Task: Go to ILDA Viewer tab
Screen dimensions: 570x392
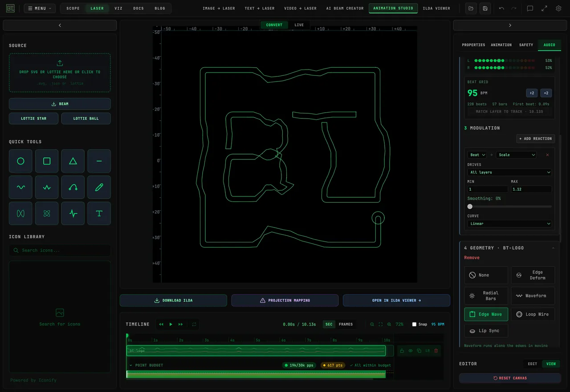Action: click(x=436, y=8)
